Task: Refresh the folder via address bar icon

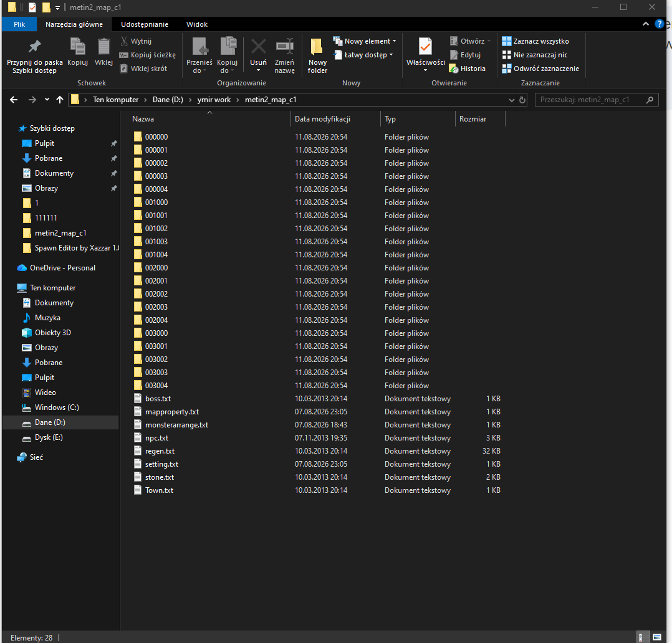Action: 522,100
